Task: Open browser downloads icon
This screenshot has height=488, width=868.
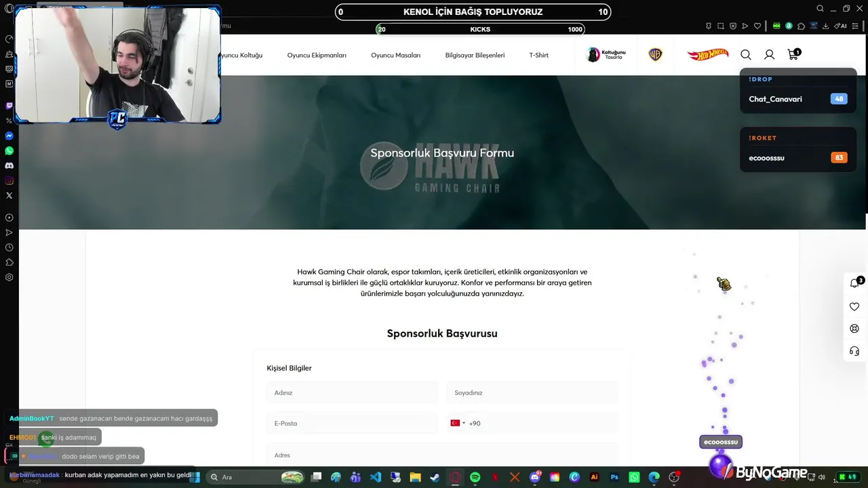Action: [826, 26]
